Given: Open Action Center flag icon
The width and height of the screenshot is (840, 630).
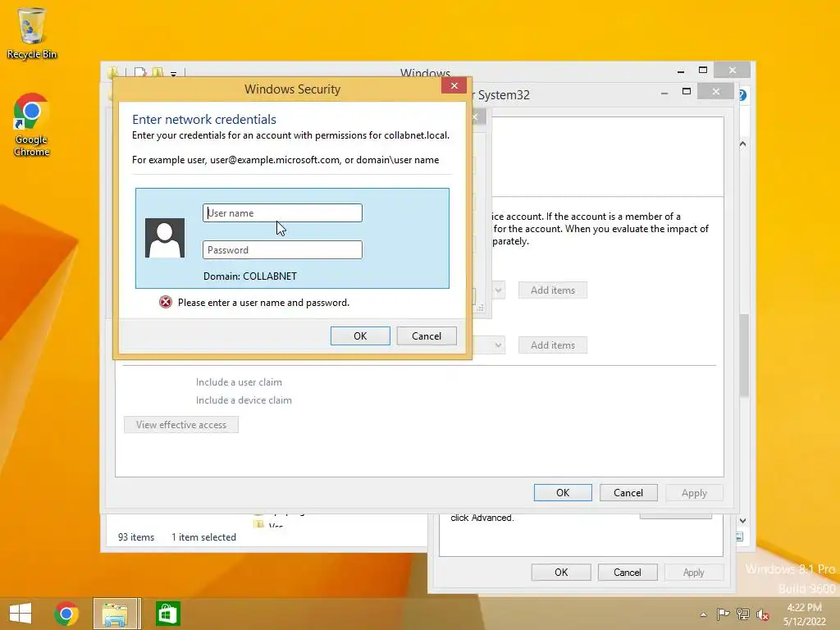Looking at the screenshot, I should (x=723, y=614).
